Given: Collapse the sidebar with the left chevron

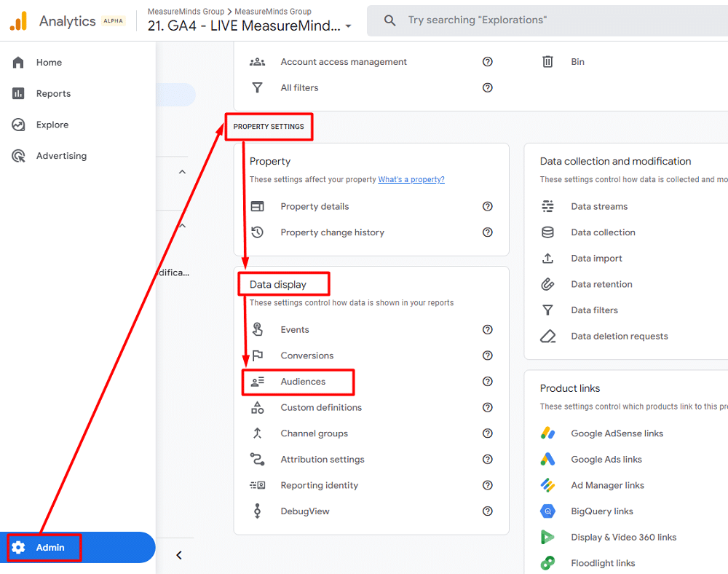Looking at the screenshot, I should click(179, 554).
